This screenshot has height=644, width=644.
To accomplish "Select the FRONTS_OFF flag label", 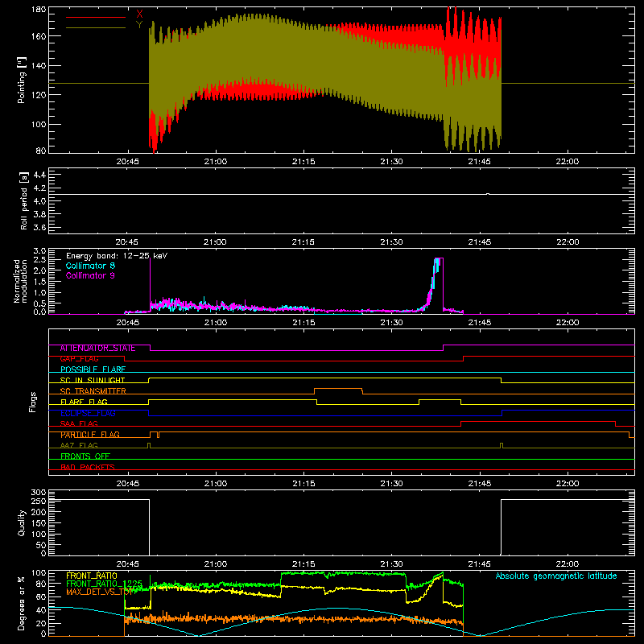I will click(85, 456).
